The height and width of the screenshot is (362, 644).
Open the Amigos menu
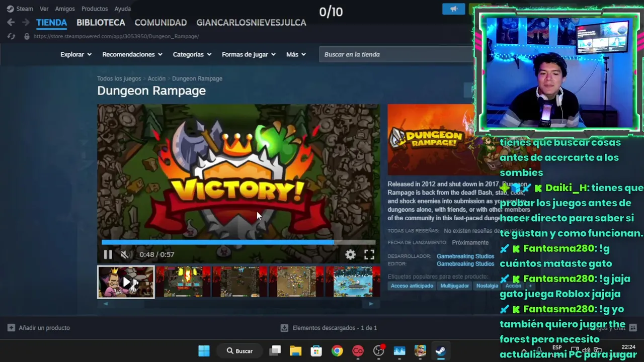(65, 9)
